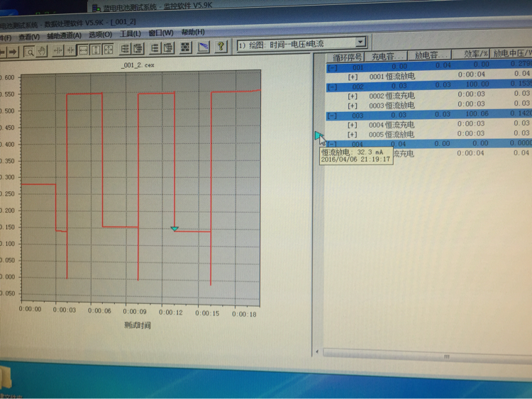Open the 选项(O) menu

coord(101,35)
